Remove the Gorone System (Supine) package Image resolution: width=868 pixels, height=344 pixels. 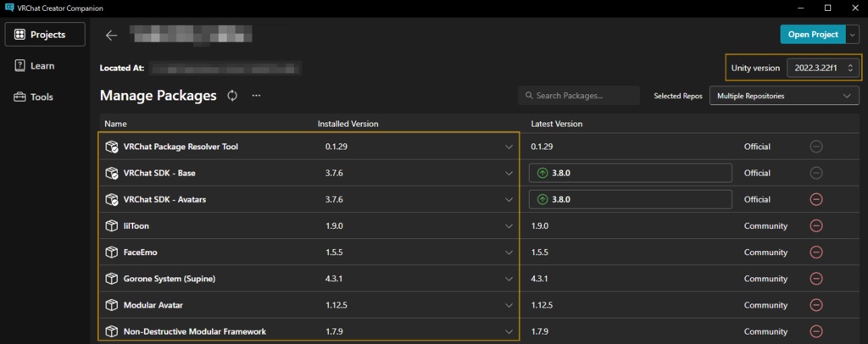click(816, 279)
